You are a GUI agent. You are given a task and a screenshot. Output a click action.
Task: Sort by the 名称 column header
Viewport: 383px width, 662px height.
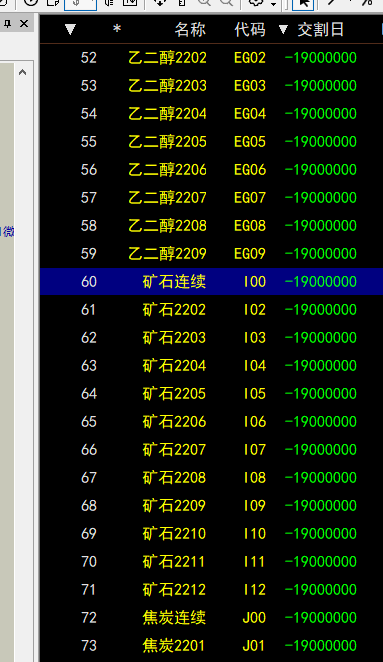point(190,30)
